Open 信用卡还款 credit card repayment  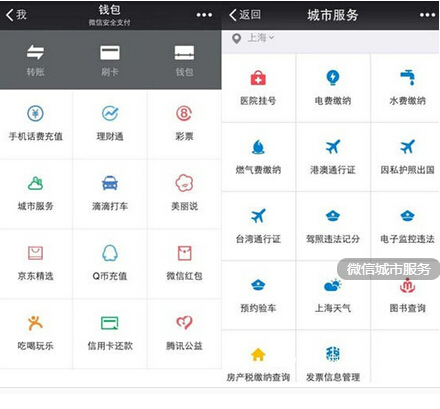pos(110,333)
